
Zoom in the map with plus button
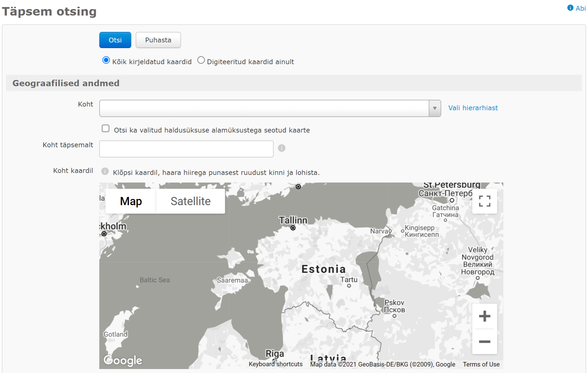484,316
